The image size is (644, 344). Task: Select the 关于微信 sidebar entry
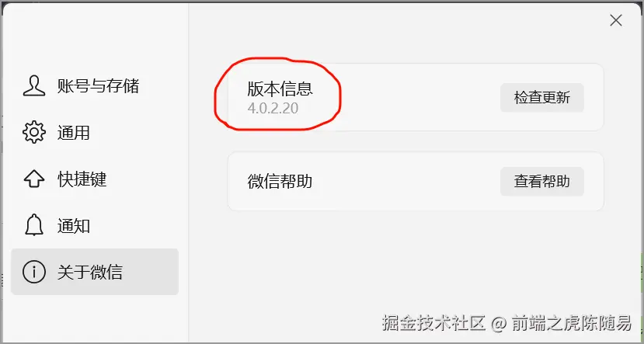(x=95, y=272)
